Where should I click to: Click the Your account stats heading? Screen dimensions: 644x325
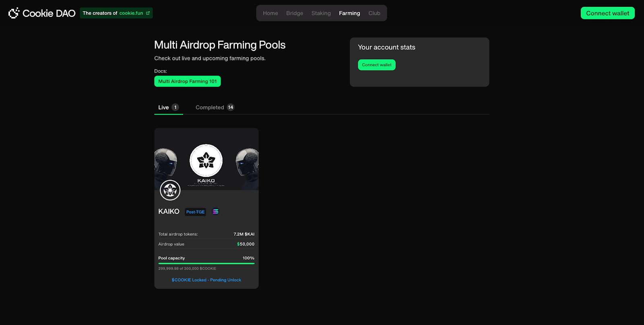pos(386,47)
